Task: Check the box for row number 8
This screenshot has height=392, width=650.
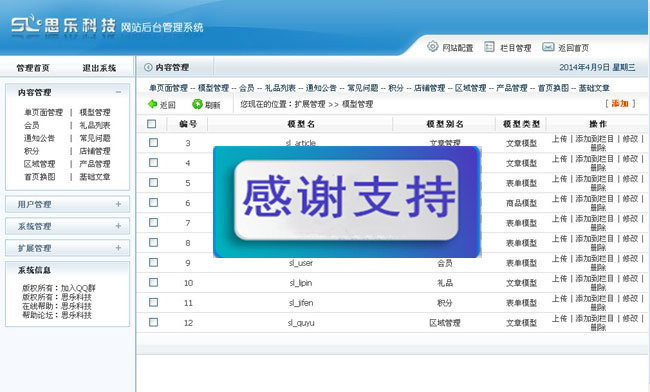Action: 153,242
